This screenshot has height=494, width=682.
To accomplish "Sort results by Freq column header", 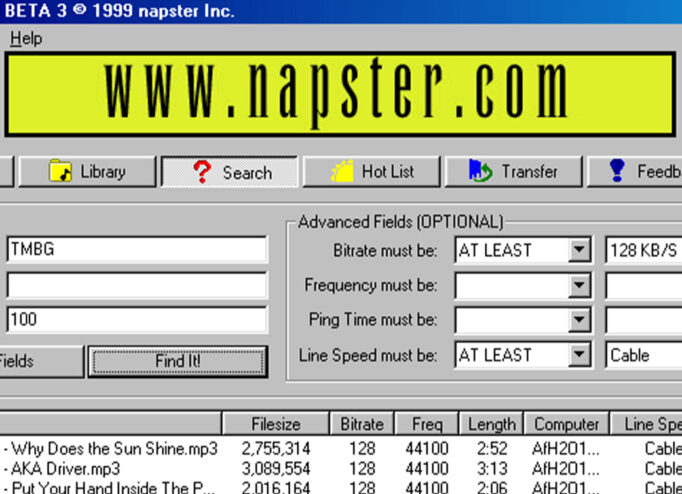I will click(427, 424).
